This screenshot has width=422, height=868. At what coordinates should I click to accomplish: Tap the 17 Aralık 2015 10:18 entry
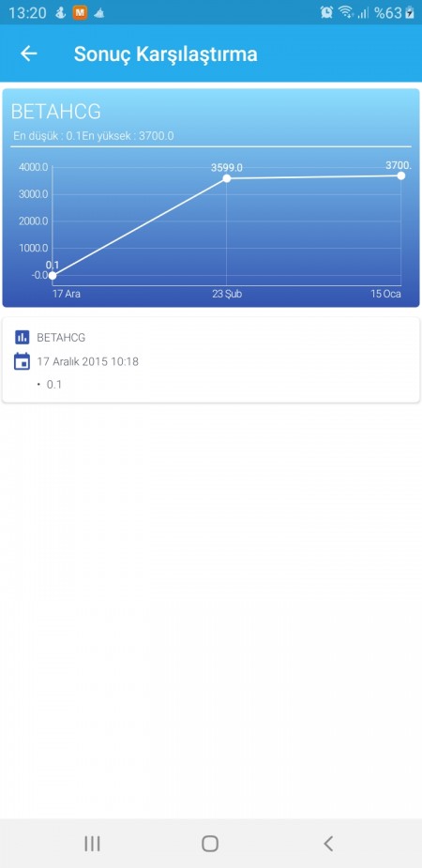coord(87,361)
